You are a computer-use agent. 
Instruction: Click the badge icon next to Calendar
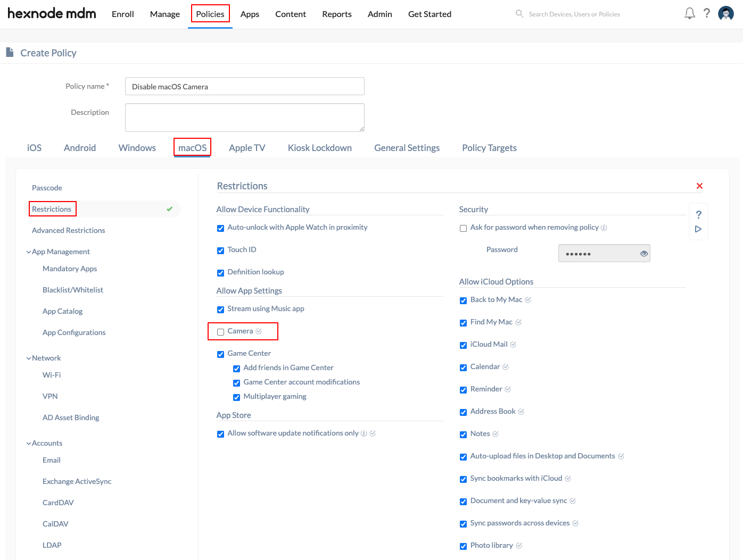pos(506,367)
